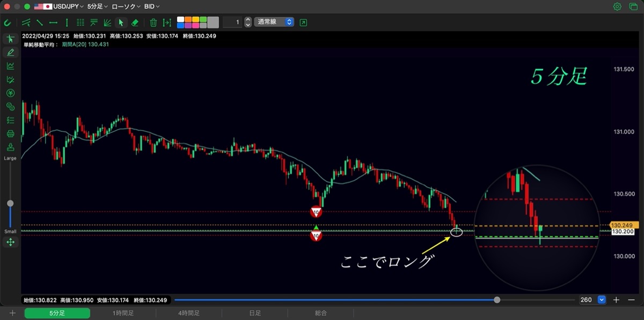Expand the 260 bar count dropdown
This screenshot has height=320, width=644.
pyautogui.click(x=602, y=300)
